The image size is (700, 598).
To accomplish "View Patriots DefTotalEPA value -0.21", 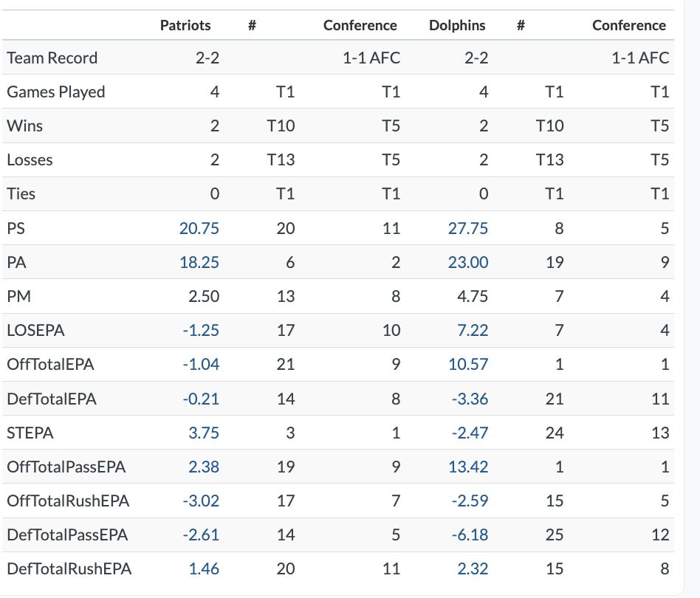I will point(201,399).
